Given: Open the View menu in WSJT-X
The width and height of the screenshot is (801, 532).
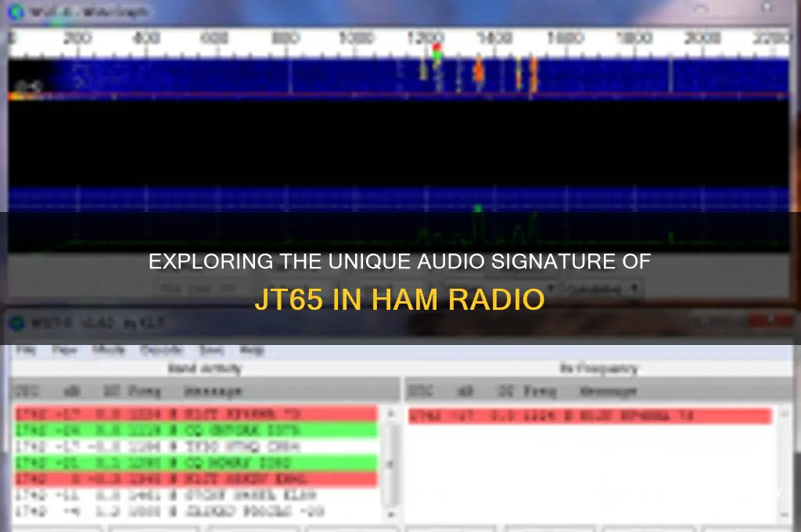Looking at the screenshot, I should (64, 350).
